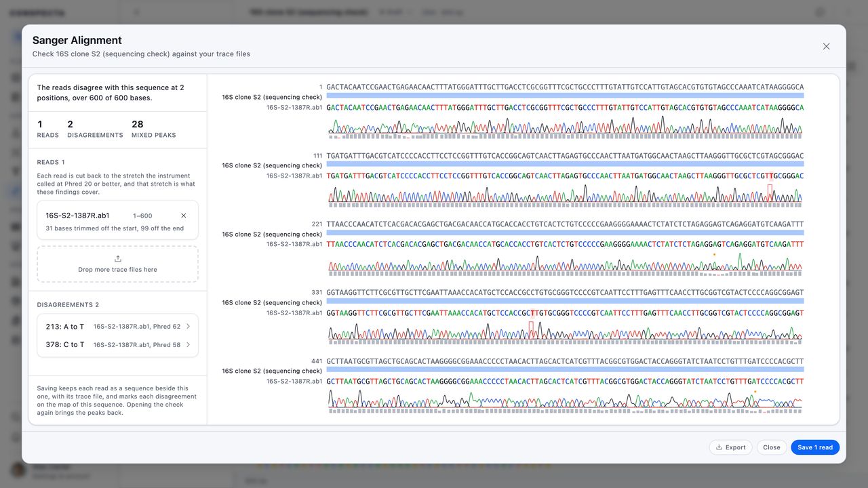
Task: Click the "2 DISAGREEMENTS" count stat in the summary
Action: coord(95,129)
